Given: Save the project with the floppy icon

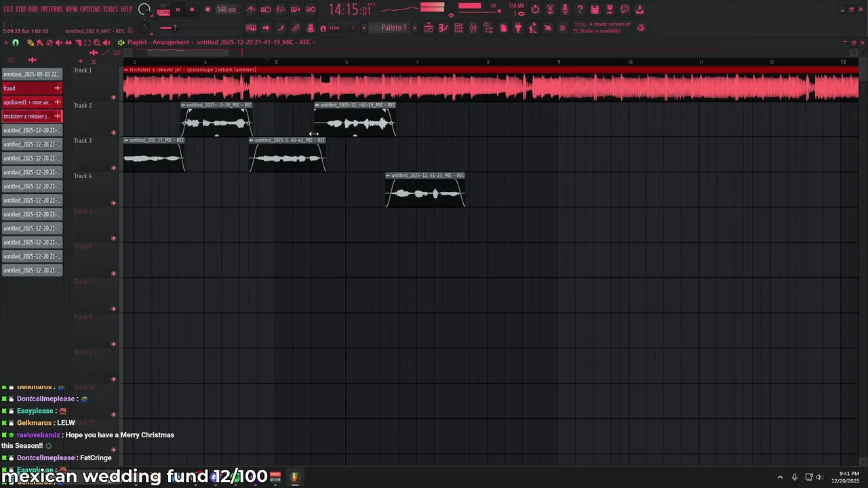Looking at the screenshot, I should [595, 9].
